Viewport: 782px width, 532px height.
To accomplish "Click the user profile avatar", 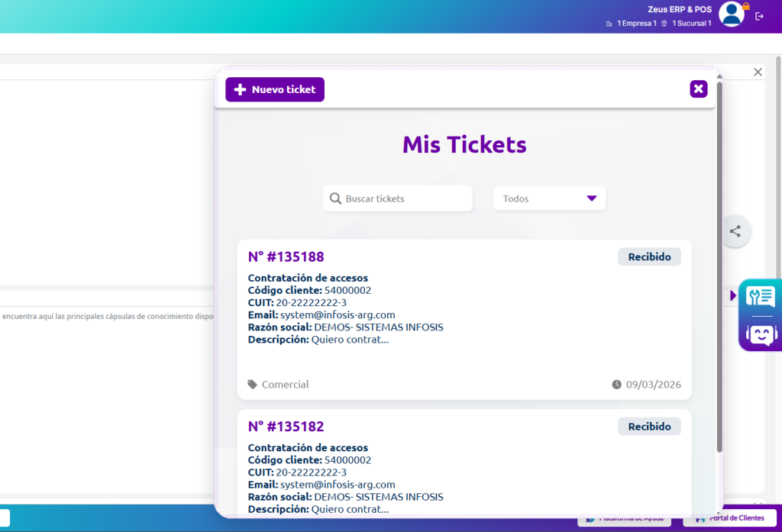I will (732, 15).
